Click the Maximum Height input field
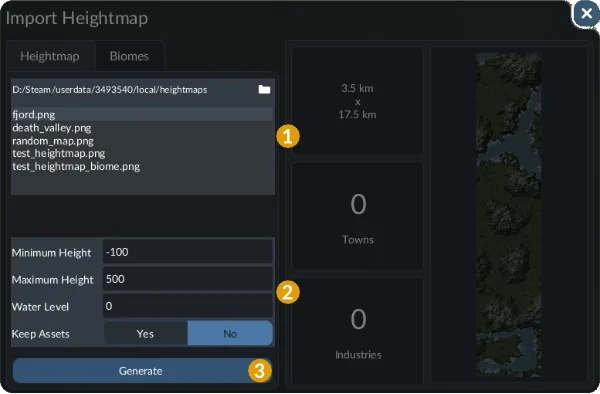Image resolution: width=600 pixels, height=394 pixels. (x=188, y=279)
